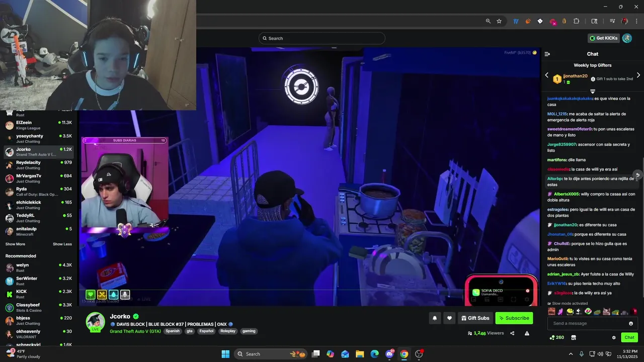Open the TeddyRL channel in the sidebar
644x362 pixels.
pyautogui.click(x=39, y=218)
